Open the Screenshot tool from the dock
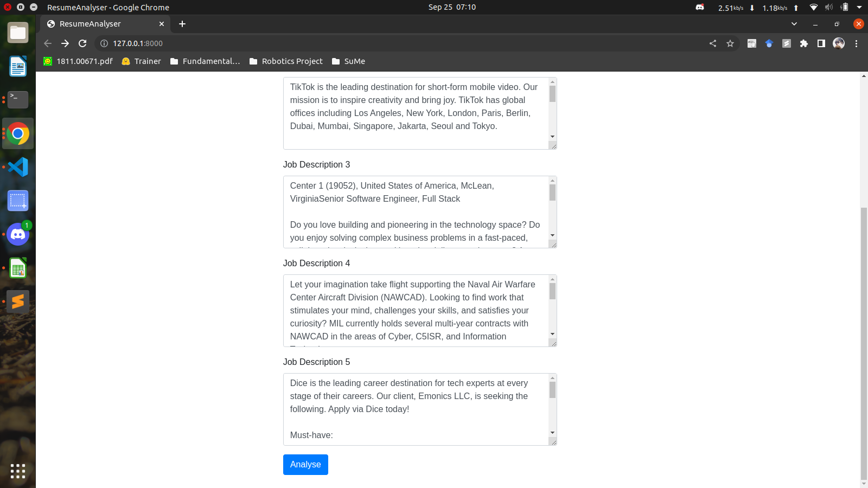868x488 pixels. [x=18, y=201]
